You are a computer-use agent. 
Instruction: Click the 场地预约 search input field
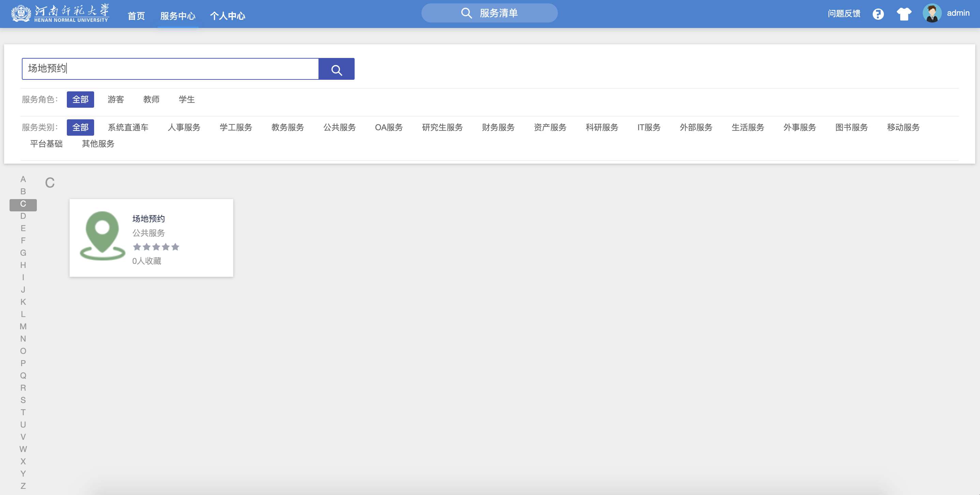pos(170,69)
